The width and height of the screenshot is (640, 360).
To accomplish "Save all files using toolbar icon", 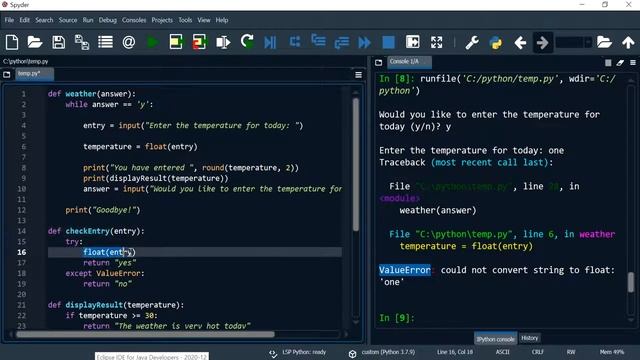I will click(x=82, y=42).
